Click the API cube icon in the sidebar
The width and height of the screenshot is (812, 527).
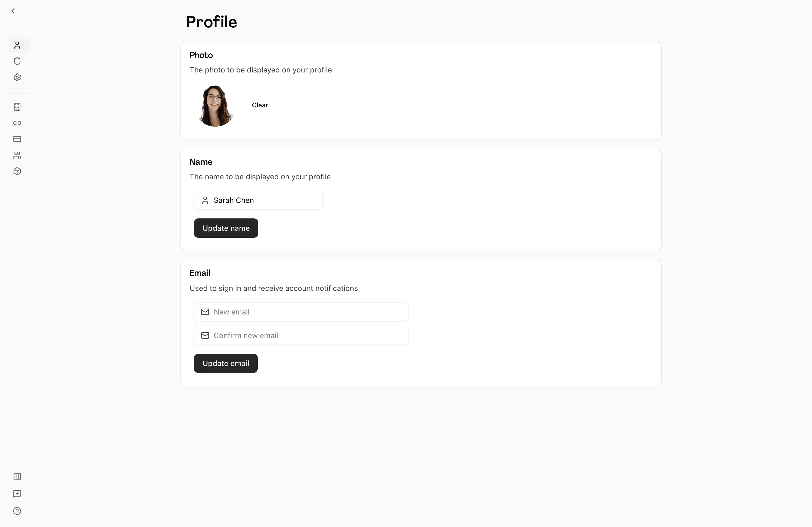pos(17,171)
